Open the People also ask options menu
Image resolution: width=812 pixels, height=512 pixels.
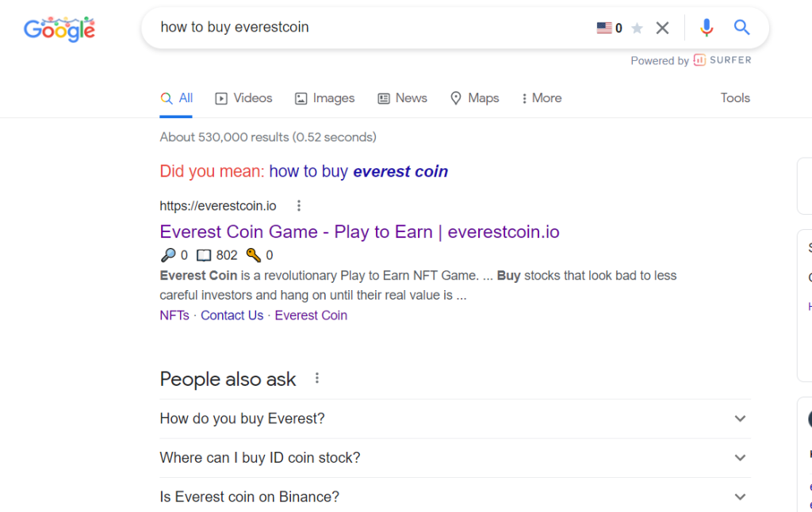pyautogui.click(x=317, y=378)
